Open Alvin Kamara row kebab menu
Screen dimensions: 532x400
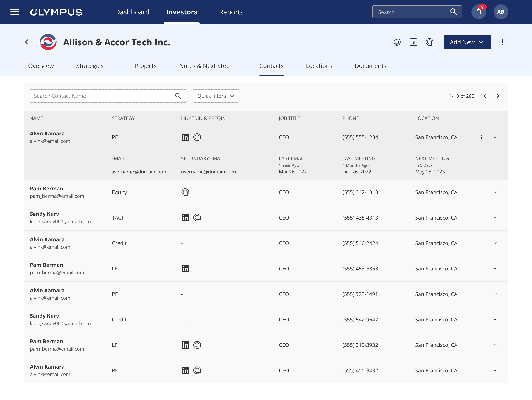pos(482,137)
